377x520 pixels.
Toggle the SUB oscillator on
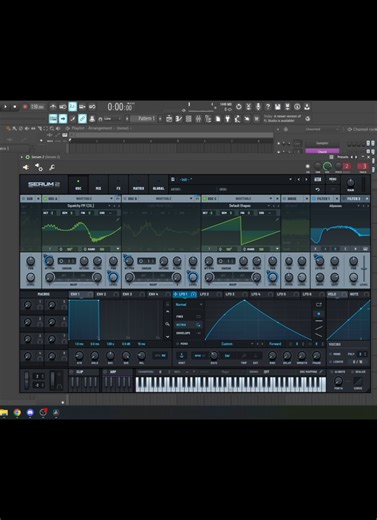(24, 199)
